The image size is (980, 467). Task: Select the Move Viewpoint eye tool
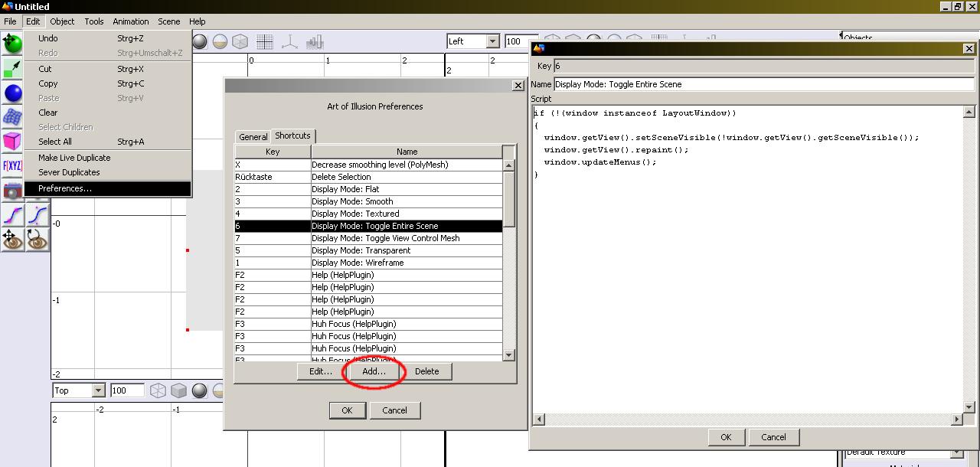[x=12, y=240]
